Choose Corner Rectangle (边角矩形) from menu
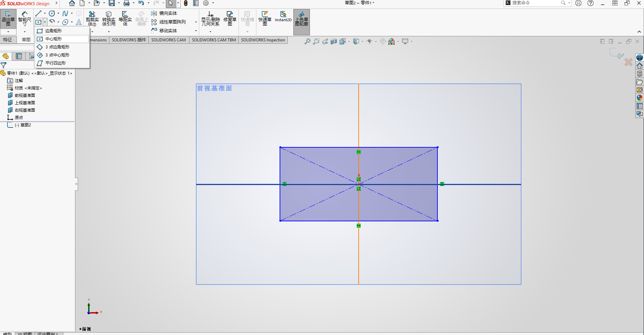Viewport: 644px width, 335px height. (x=62, y=31)
